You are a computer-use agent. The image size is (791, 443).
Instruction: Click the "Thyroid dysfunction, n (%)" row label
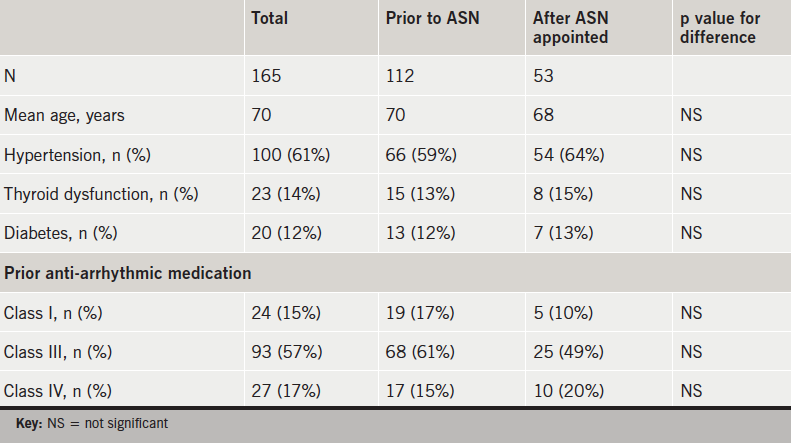pyautogui.click(x=102, y=194)
